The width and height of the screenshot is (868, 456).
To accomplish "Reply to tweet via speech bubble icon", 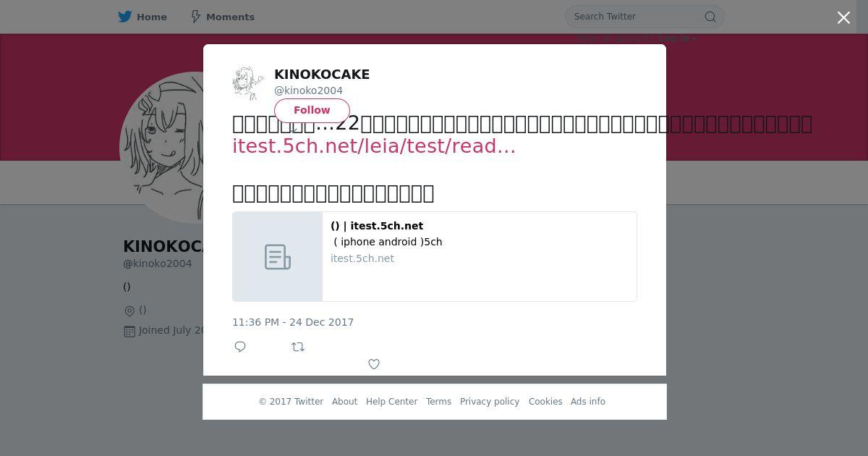I will (240, 347).
